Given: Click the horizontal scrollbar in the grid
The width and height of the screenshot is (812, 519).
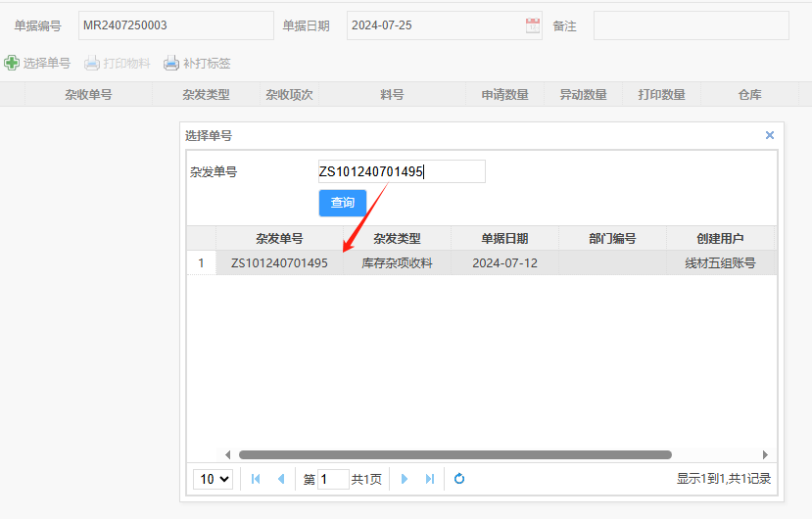Looking at the screenshot, I should [454, 454].
